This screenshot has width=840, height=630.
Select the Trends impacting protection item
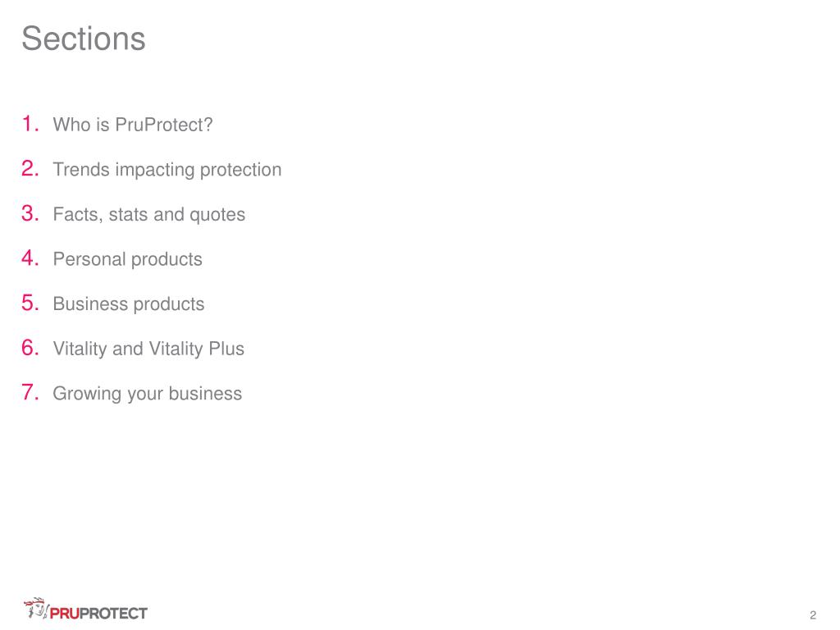tap(167, 170)
